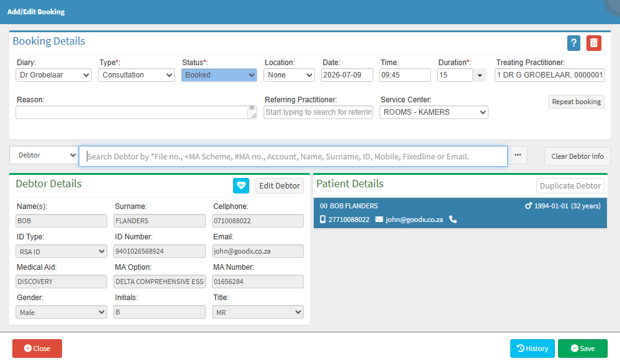This screenshot has width=620, height=364.
Task: Open the Diary dropdown showing Dr Grobelaar
Action: (x=53, y=75)
